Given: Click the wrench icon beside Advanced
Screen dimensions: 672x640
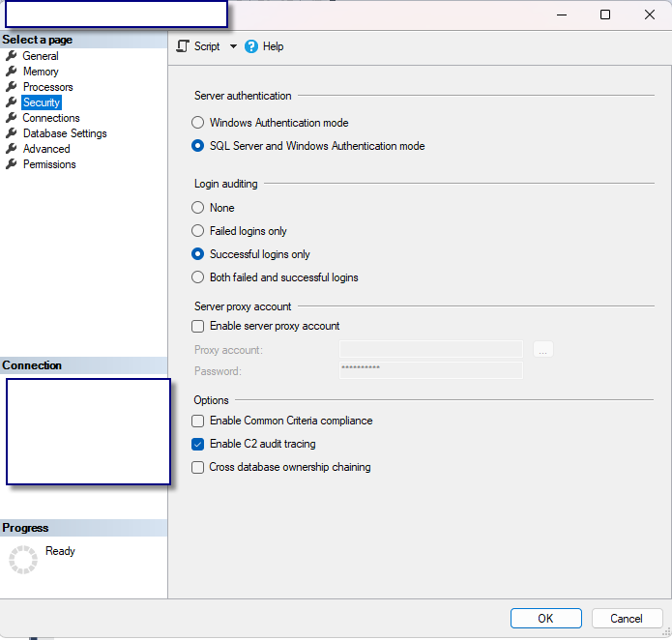Looking at the screenshot, I should 12,148.
